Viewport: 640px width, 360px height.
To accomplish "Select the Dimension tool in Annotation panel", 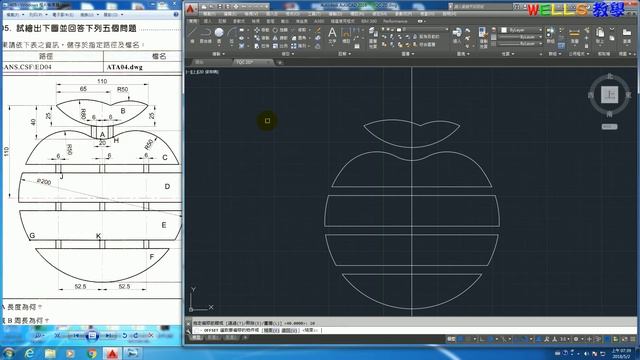I will click(345, 35).
